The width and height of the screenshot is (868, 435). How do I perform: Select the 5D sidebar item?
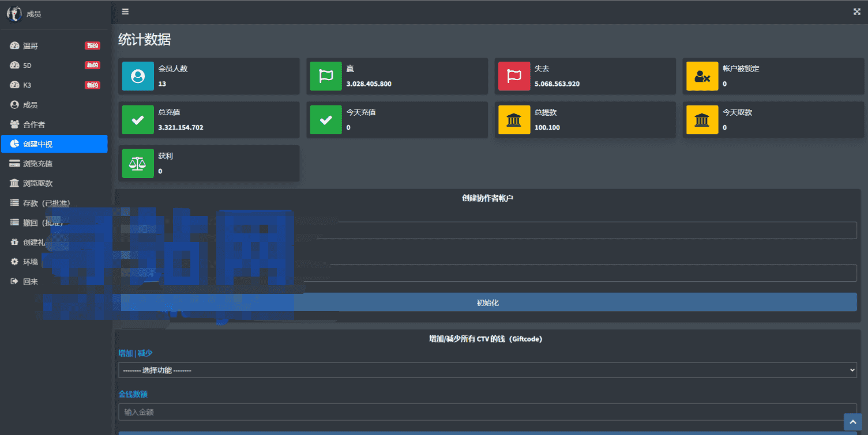point(27,65)
